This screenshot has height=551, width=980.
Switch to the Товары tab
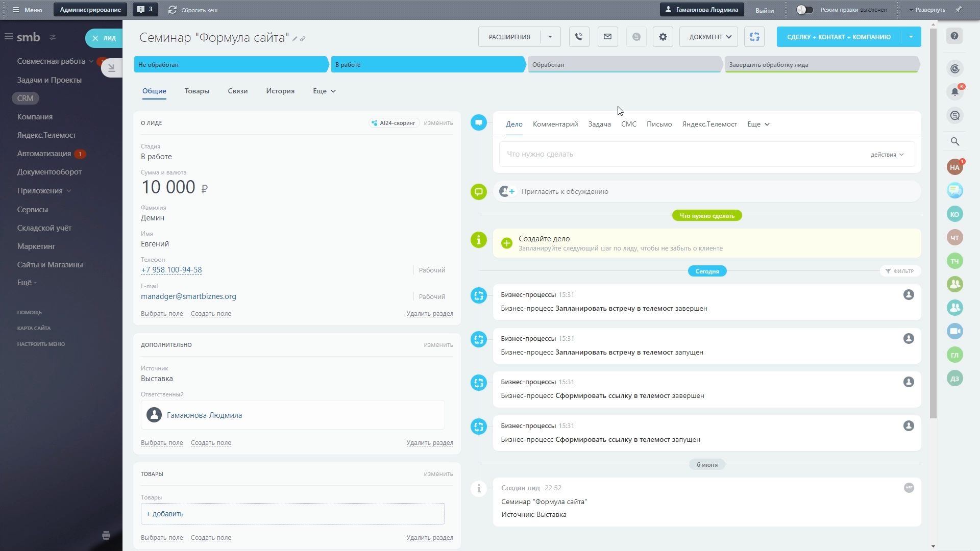(x=197, y=91)
